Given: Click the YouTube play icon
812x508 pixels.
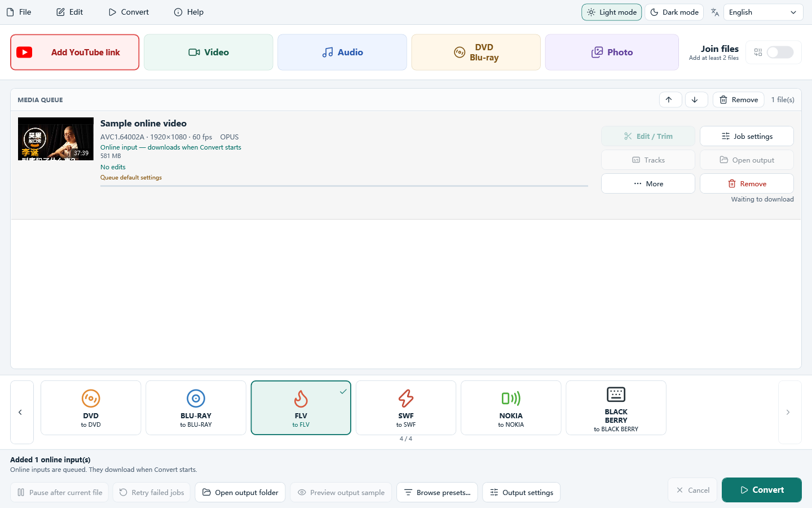Looking at the screenshot, I should click(24, 52).
